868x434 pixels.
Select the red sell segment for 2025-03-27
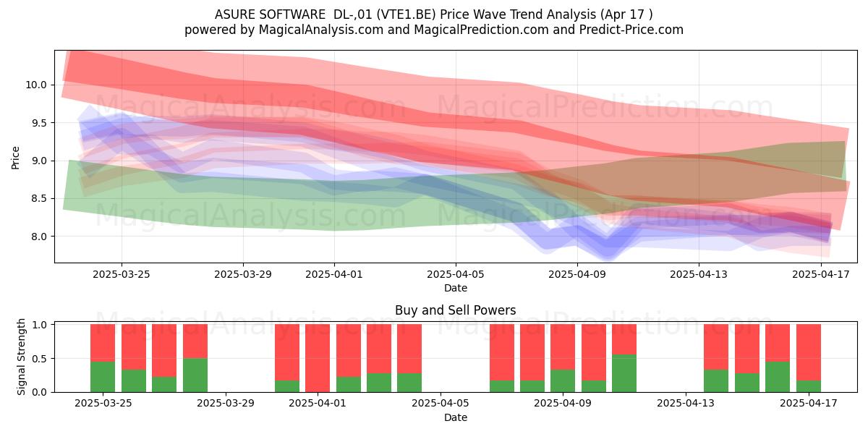pyautogui.click(x=164, y=351)
